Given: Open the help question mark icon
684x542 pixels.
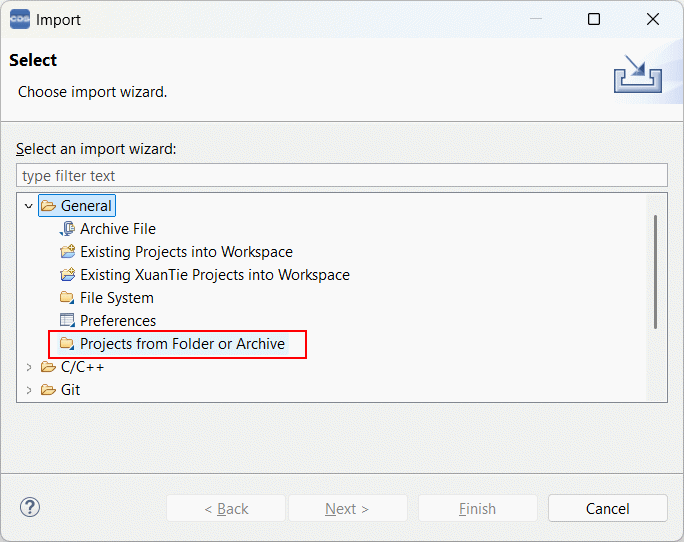Looking at the screenshot, I should pos(30,508).
